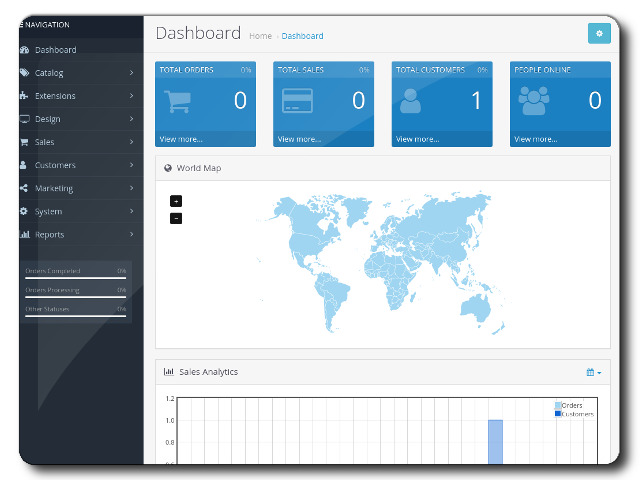Open the Sales Analytics calendar range dropdown

point(594,372)
